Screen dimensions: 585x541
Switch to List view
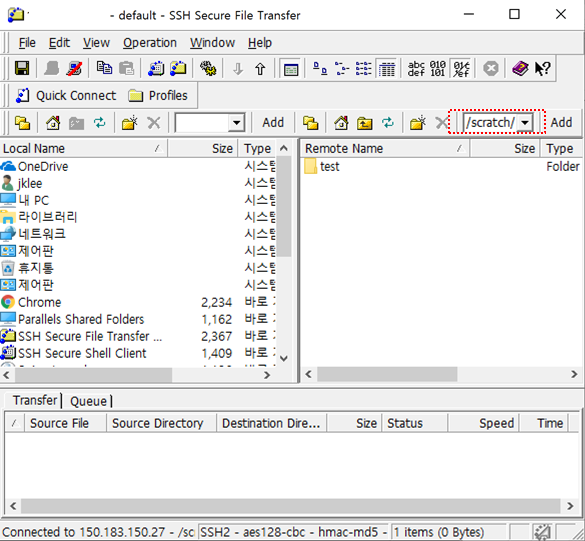pos(363,68)
